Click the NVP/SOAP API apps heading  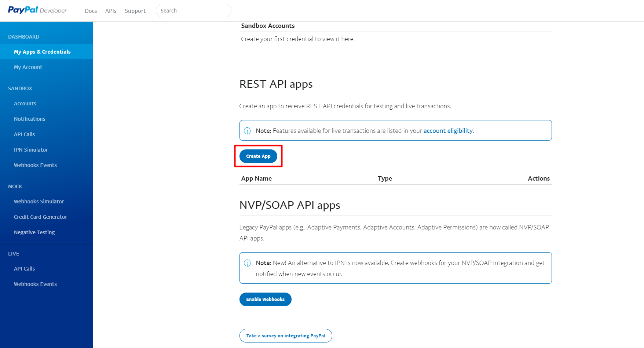[x=290, y=205]
